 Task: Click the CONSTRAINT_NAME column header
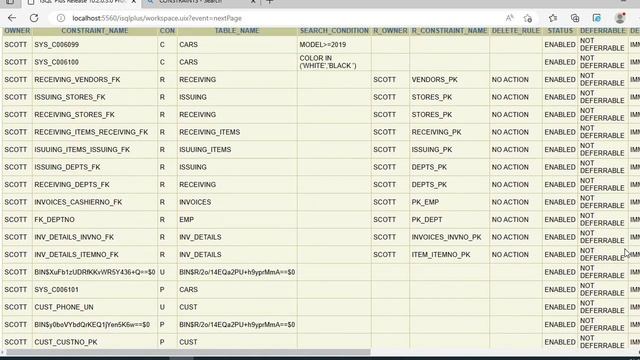95,31
